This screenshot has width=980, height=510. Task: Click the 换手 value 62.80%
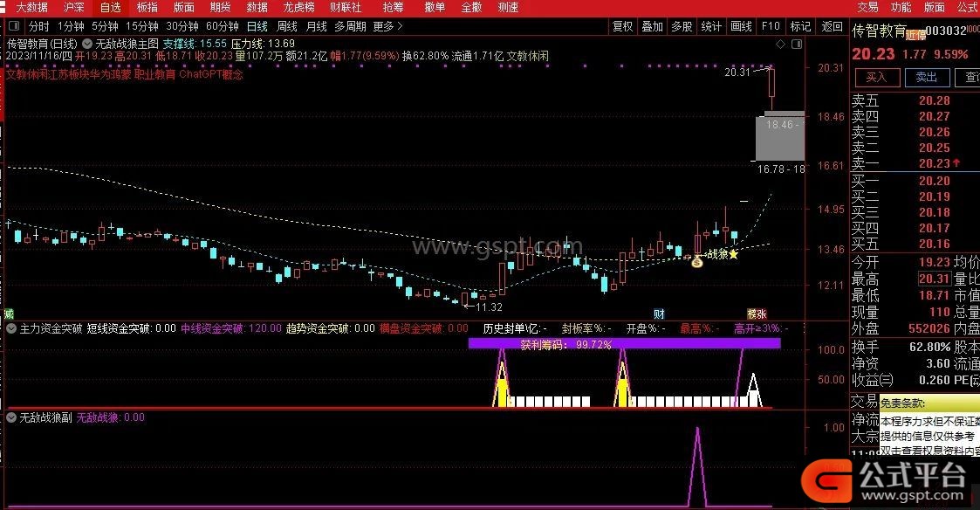coord(929,346)
